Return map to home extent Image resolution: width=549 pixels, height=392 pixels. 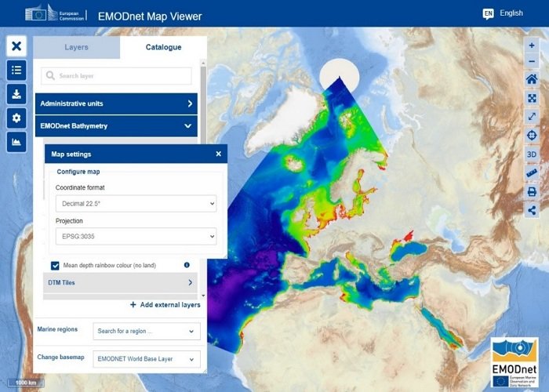532,79
